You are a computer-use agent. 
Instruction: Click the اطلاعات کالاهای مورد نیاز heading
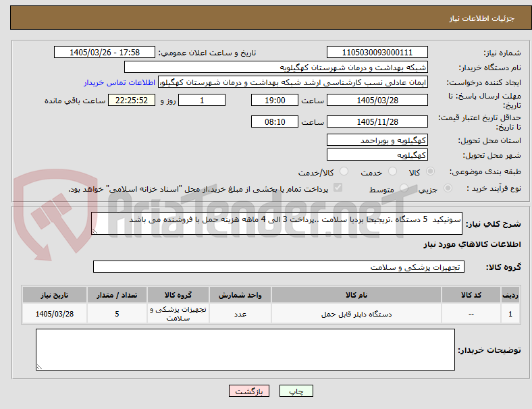(472, 244)
